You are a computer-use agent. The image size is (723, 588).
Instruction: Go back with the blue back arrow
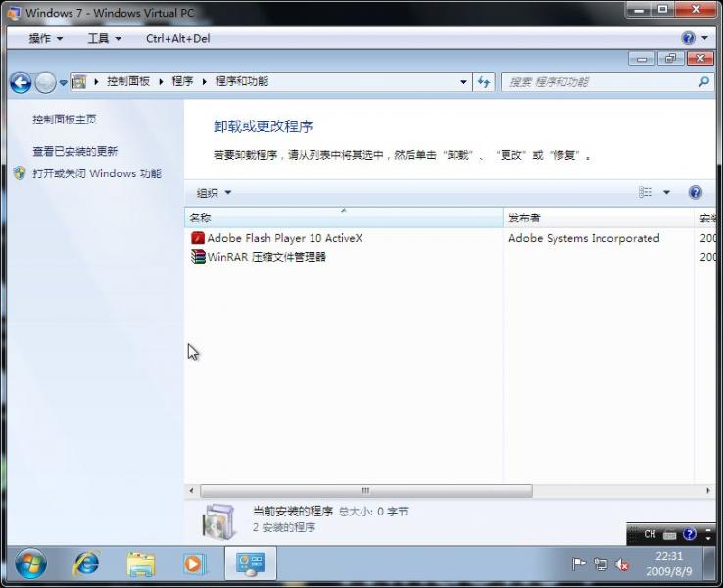[21, 83]
